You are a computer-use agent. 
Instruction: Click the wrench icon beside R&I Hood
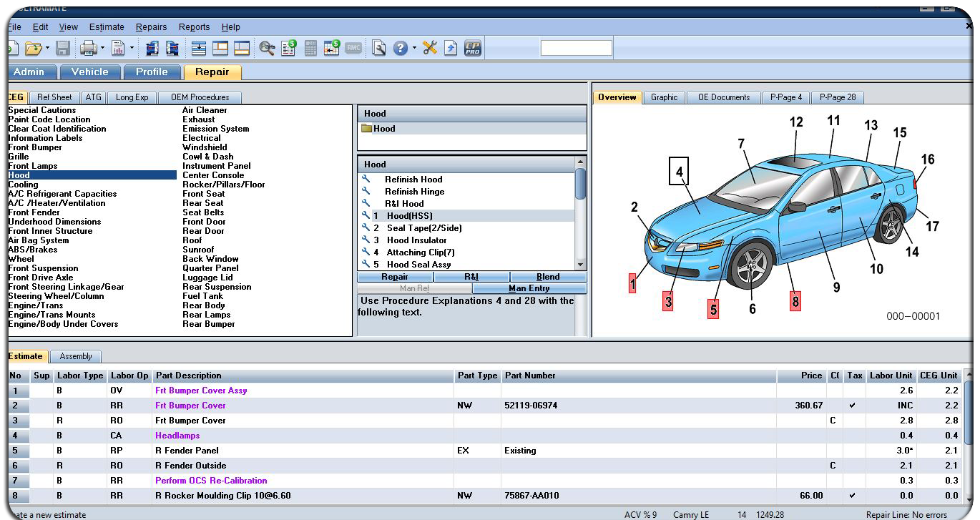[x=366, y=204]
